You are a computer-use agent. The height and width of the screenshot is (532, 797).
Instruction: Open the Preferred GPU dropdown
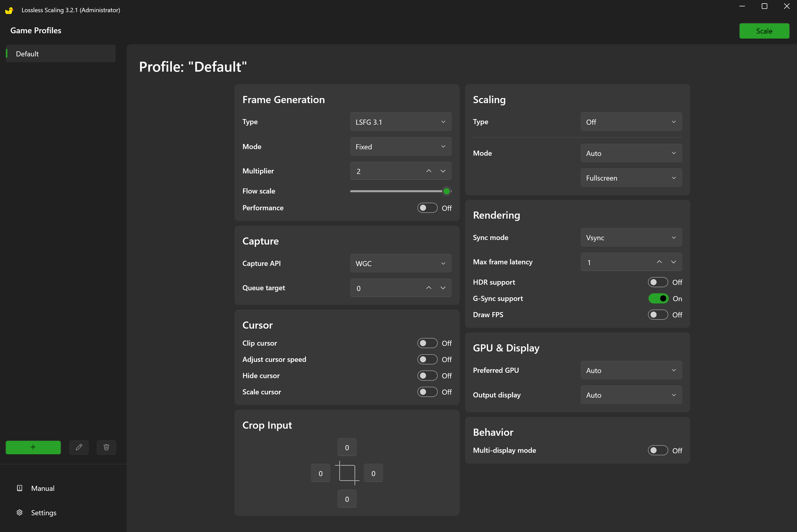[x=631, y=370]
